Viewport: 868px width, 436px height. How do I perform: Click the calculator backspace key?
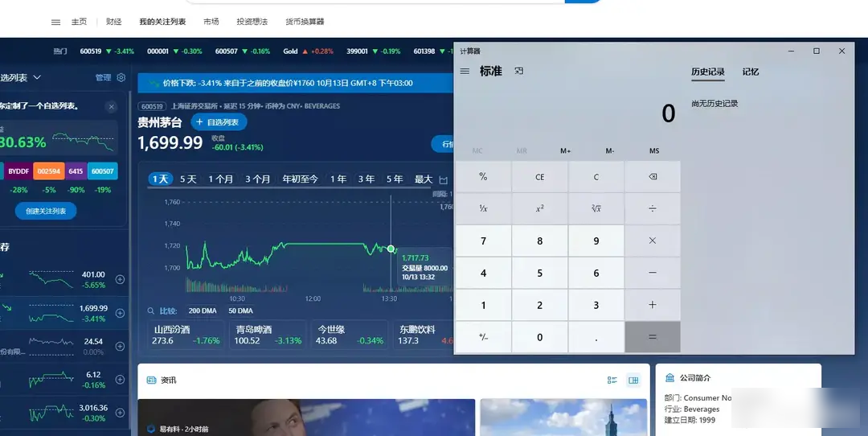point(653,177)
